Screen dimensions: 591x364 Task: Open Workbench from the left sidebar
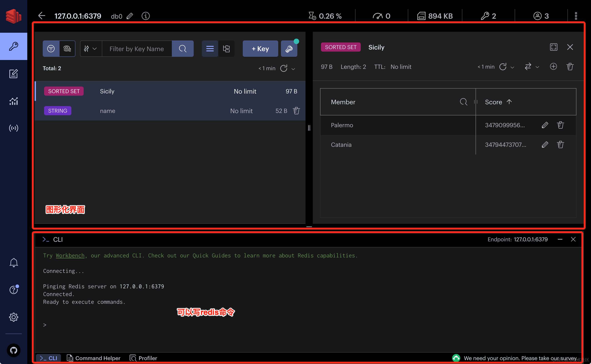[x=13, y=74]
